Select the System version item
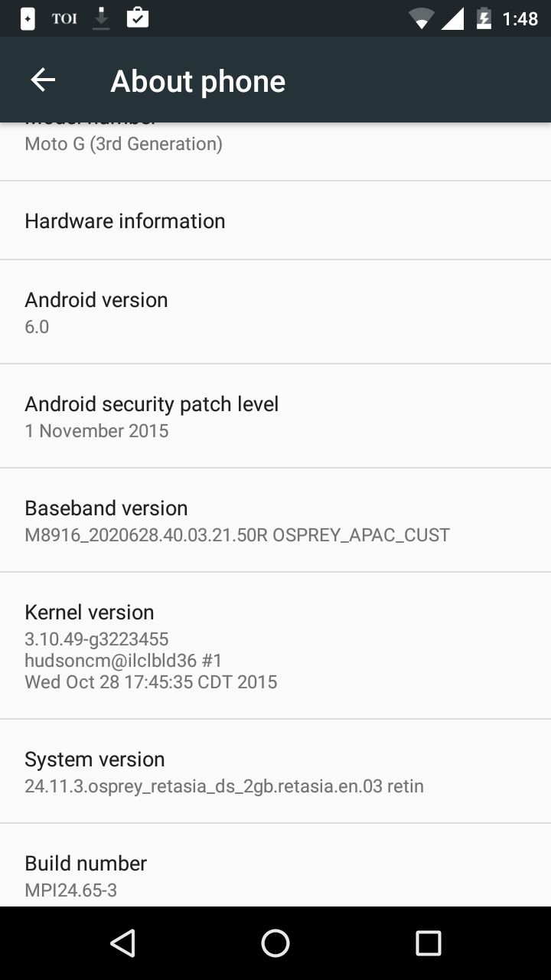Viewport: 551px width, 980px height. tap(275, 771)
